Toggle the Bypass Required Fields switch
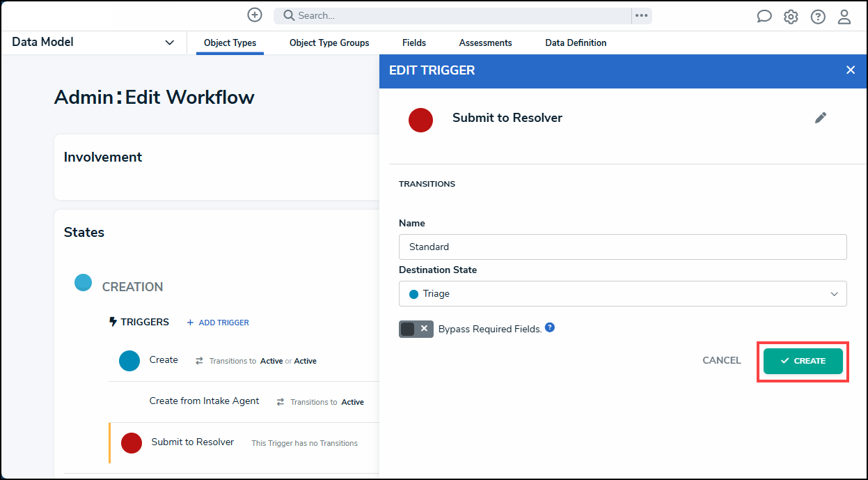Image resolution: width=868 pixels, height=480 pixels. [x=416, y=329]
